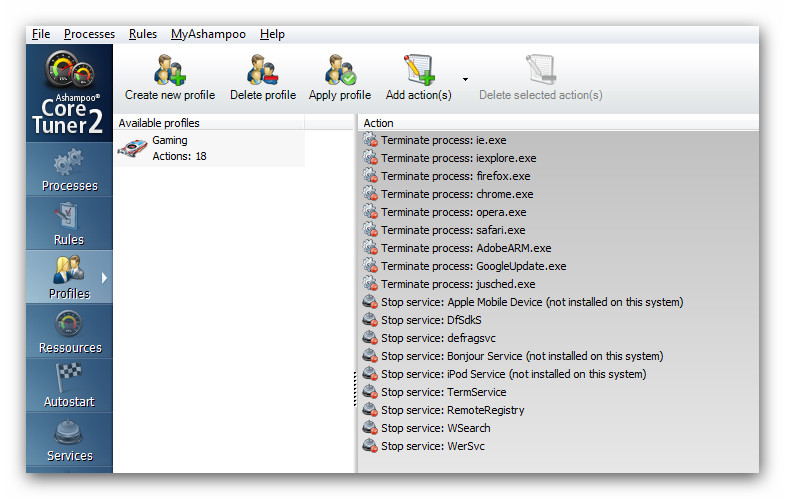Select the icon for Terminate process: ie.exe
This screenshot has width=785, height=499.
coord(370,140)
